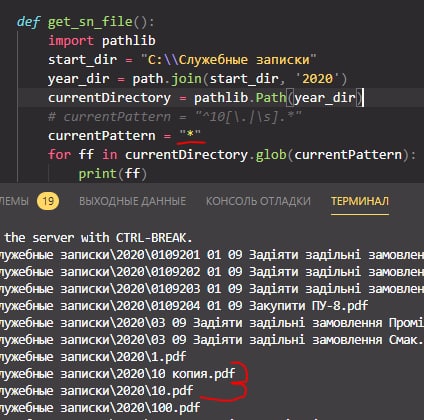This screenshot has height=420, width=424.
Task: Click the glob method call
Action: pos(271,155)
